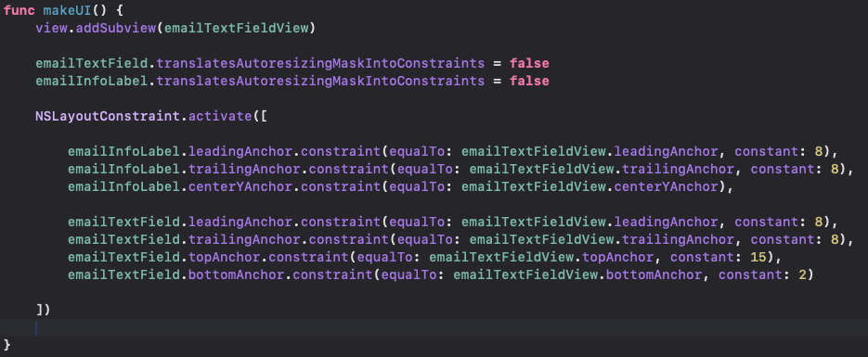Click emailTextField starting the leadingAnchor constraint
The height and width of the screenshot is (357, 868).
pyautogui.click(x=123, y=223)
